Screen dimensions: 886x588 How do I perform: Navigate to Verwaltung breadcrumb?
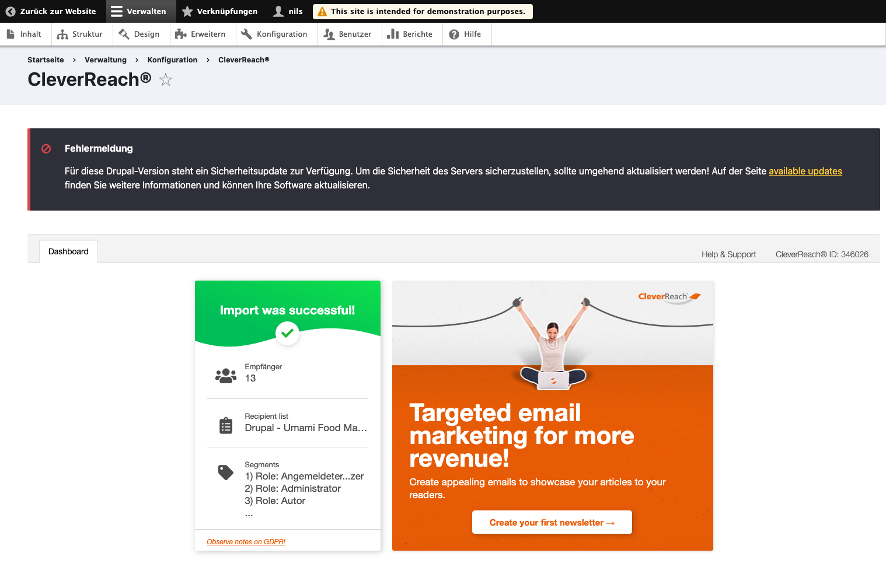pos(106,60)
